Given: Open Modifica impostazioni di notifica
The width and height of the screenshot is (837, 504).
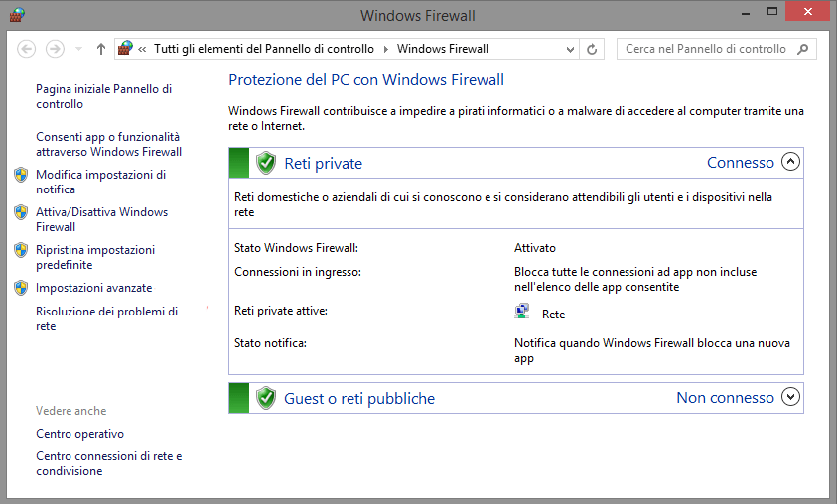Looking at the screenshot, I should tap(101, 182).
